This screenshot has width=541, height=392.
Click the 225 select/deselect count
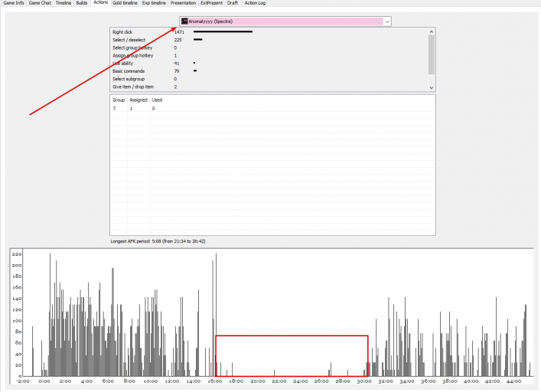coord(178,40)
